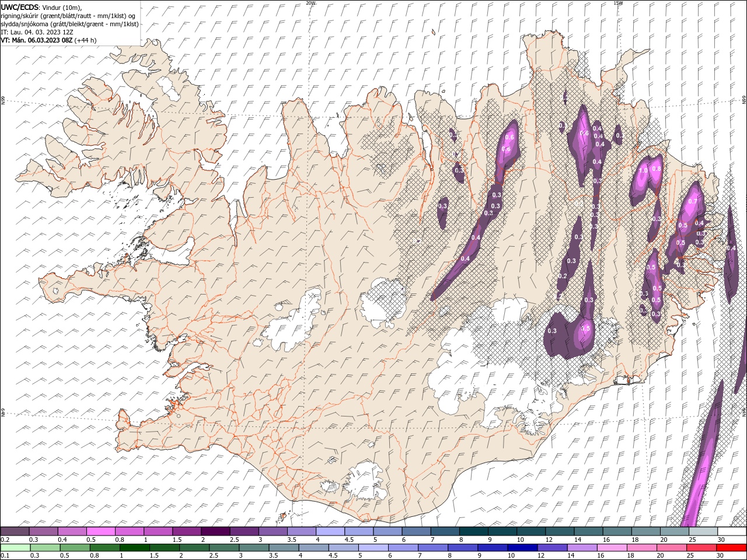
Task: Click lower legend swatch labeled 2.5
Action: [224, 548]
